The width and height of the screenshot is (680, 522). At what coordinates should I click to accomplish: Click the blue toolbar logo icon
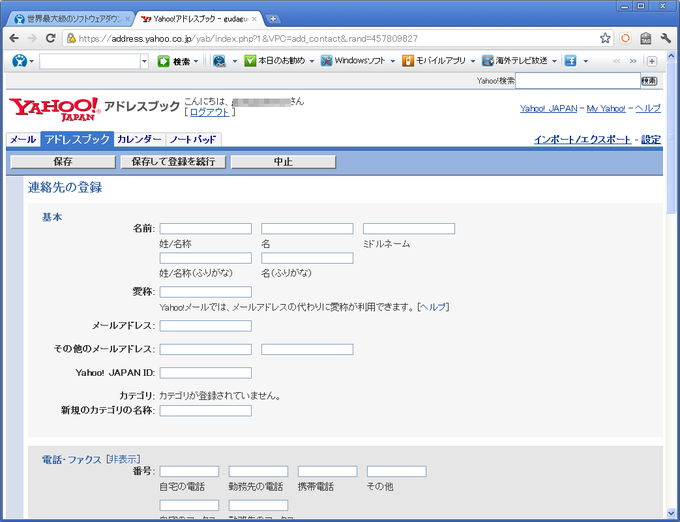[x=19, y=61]
